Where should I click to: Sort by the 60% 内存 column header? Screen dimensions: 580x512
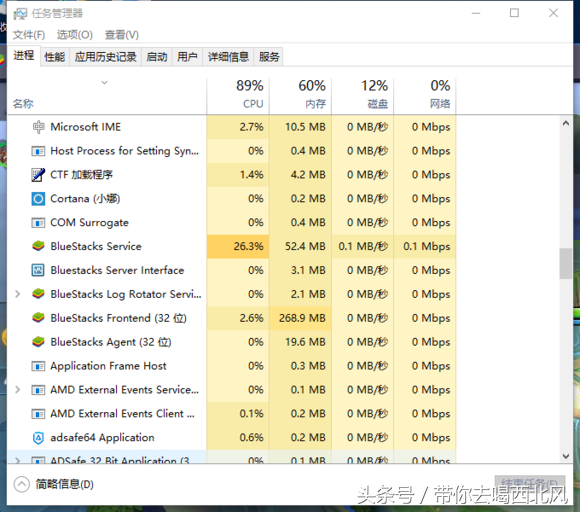pyautogui.click(x=300, y=95)
